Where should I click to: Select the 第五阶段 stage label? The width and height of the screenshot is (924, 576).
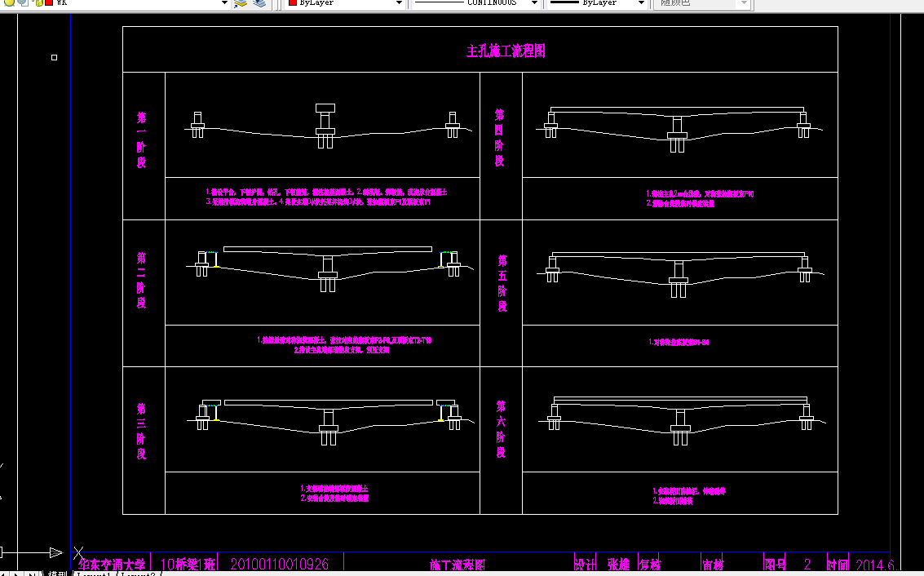pos(502,283)
